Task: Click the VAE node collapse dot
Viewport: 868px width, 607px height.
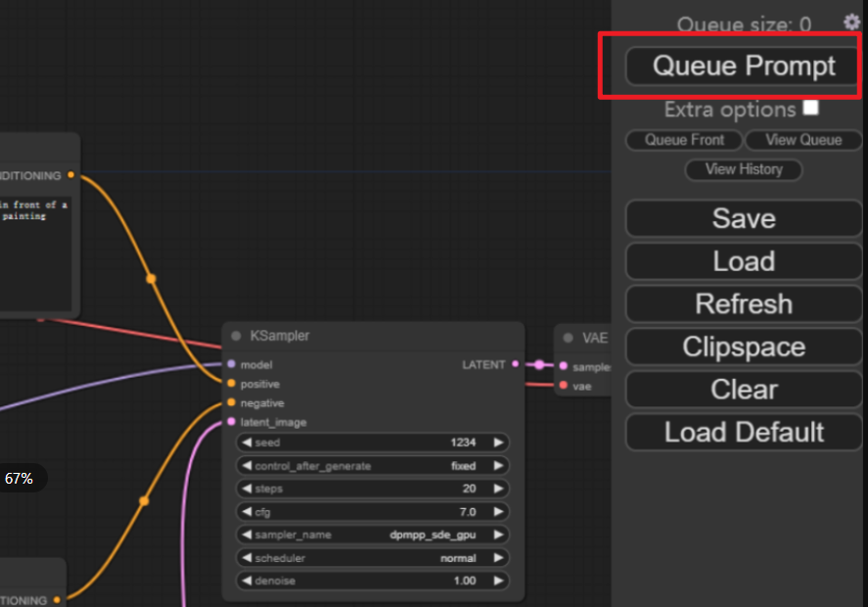Action: pos(569,338)
